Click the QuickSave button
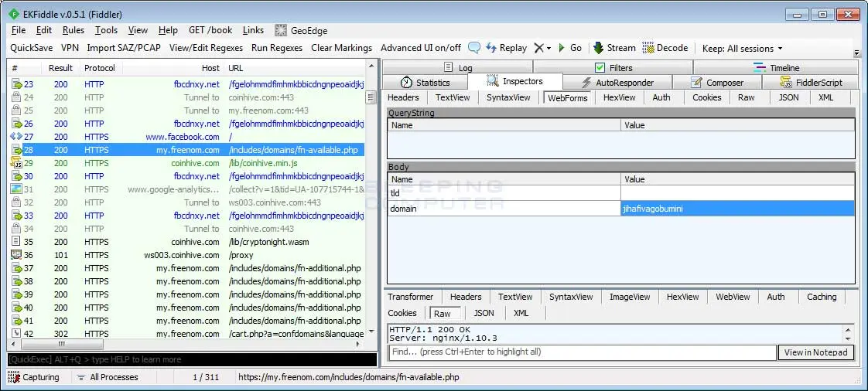This screenshot has width=868, height=391. [32, 48]
